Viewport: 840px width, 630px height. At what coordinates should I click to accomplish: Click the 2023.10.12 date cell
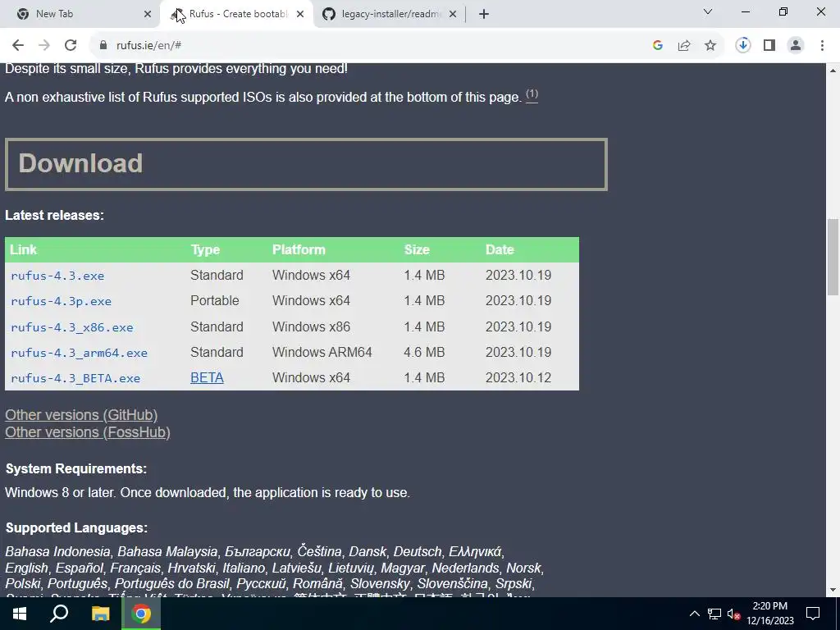518,377
